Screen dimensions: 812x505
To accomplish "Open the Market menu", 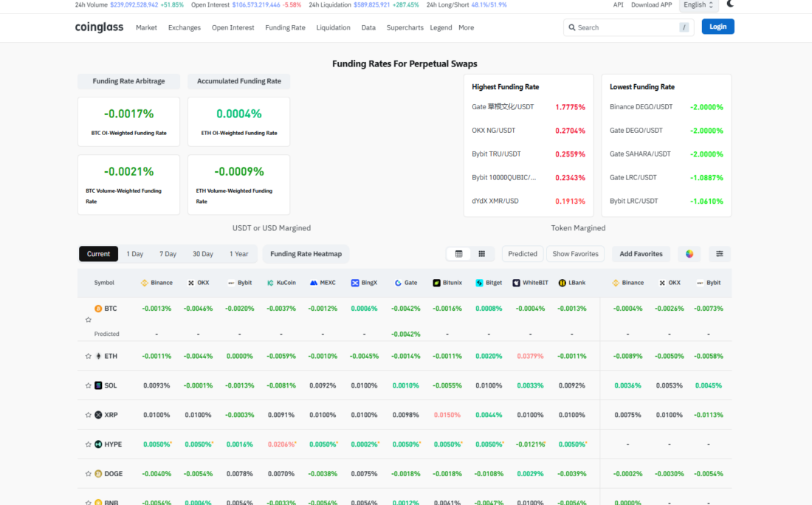I will click(147, 27).
